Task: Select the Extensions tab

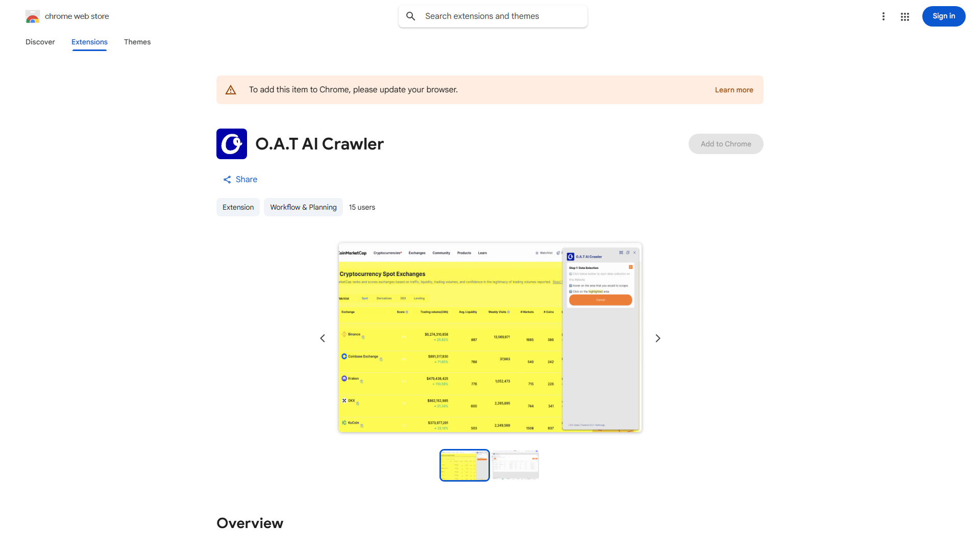Action: 89,42
